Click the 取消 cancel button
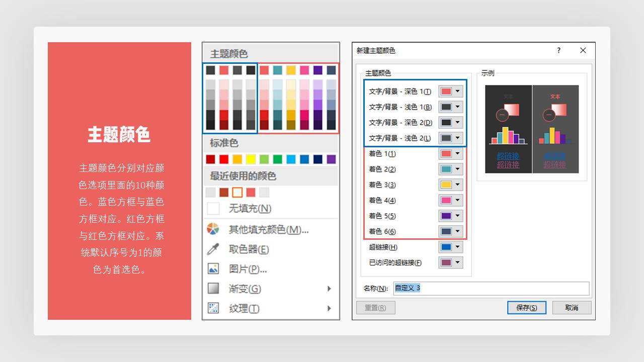644x362 pixels. (572, 307)
